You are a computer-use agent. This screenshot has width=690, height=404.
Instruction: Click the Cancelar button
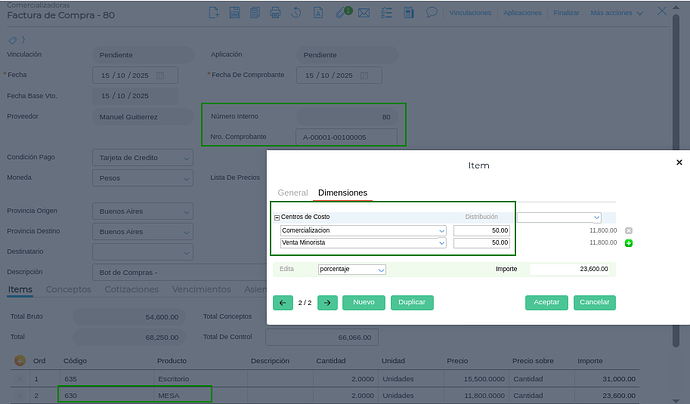[595, 302]
